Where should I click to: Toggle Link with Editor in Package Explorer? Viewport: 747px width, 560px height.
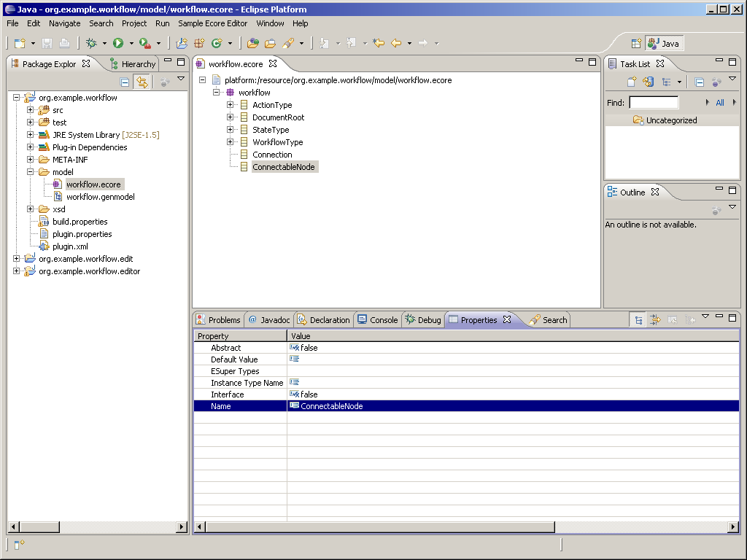tap(142, 82)
